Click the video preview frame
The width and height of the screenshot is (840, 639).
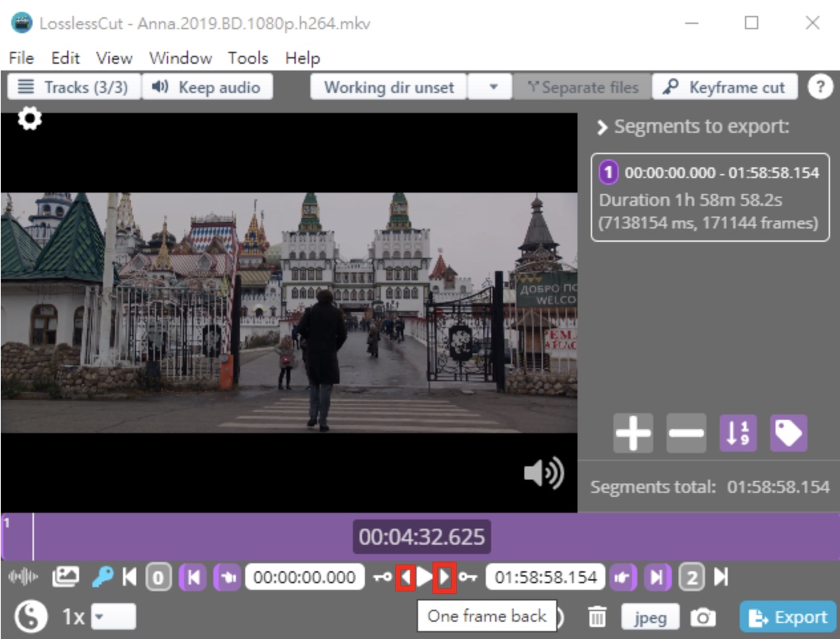288,313
